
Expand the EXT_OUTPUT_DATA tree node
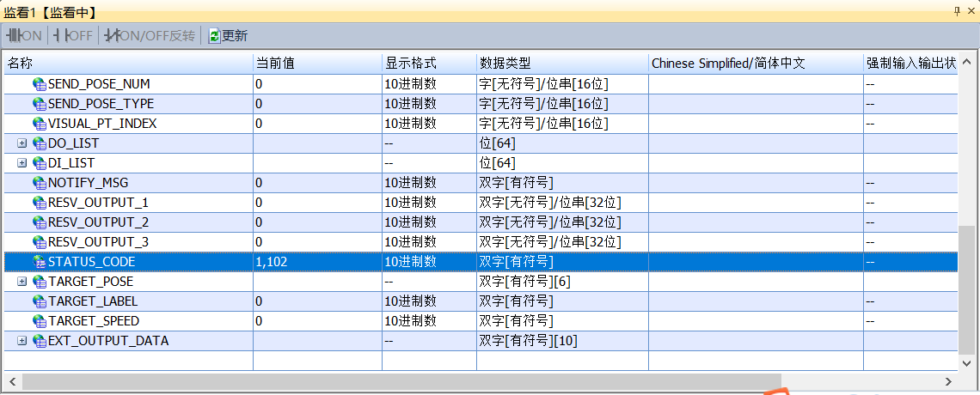(x=22, y=341)
